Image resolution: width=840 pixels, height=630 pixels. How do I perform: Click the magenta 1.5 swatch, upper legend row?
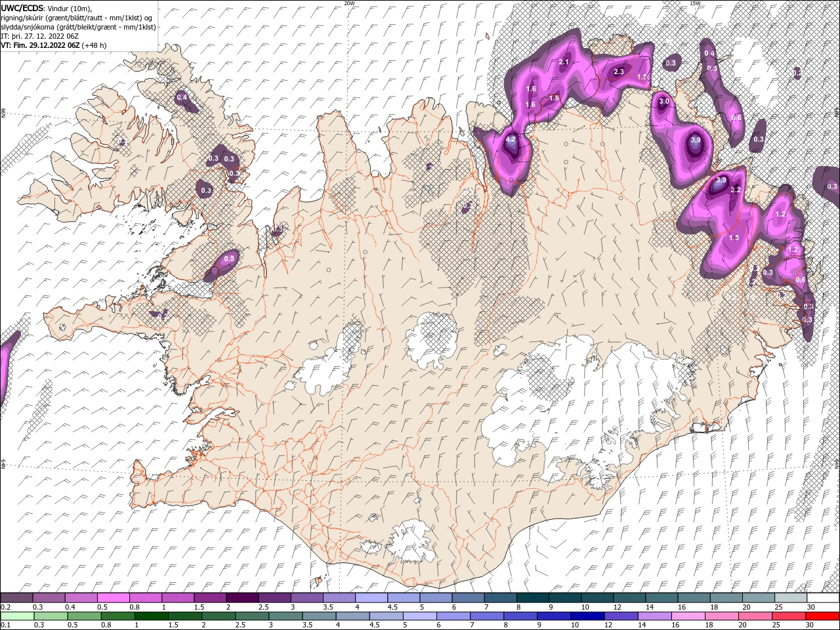(x=210, y=597)
